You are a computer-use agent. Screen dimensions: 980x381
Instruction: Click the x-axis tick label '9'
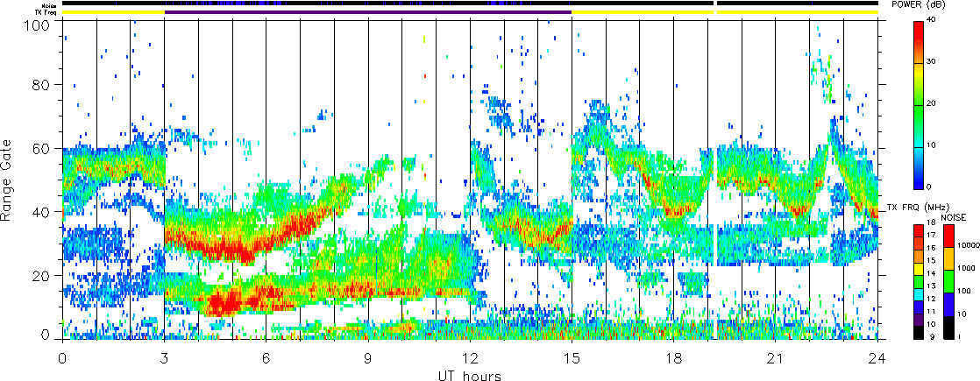point(368,359)
